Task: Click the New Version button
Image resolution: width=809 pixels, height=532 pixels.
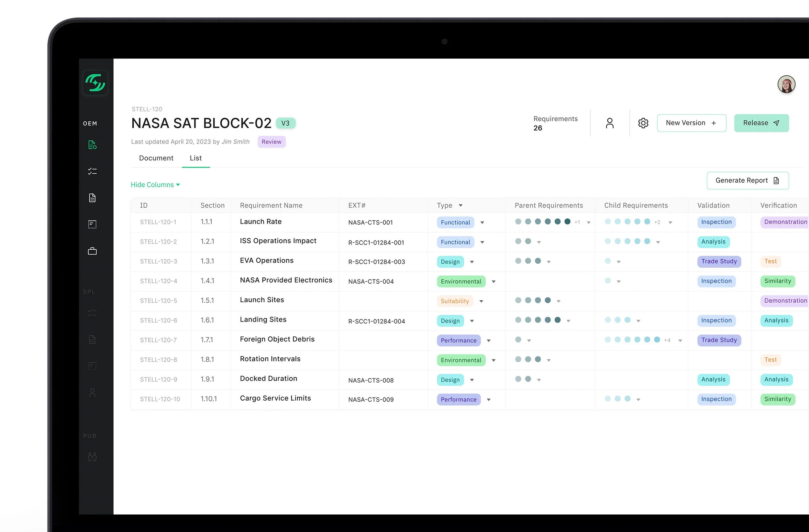Action: point(691,123)
